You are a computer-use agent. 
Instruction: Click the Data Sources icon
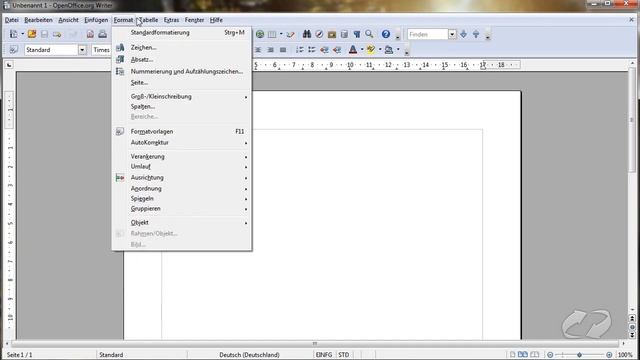coord(344,34)
